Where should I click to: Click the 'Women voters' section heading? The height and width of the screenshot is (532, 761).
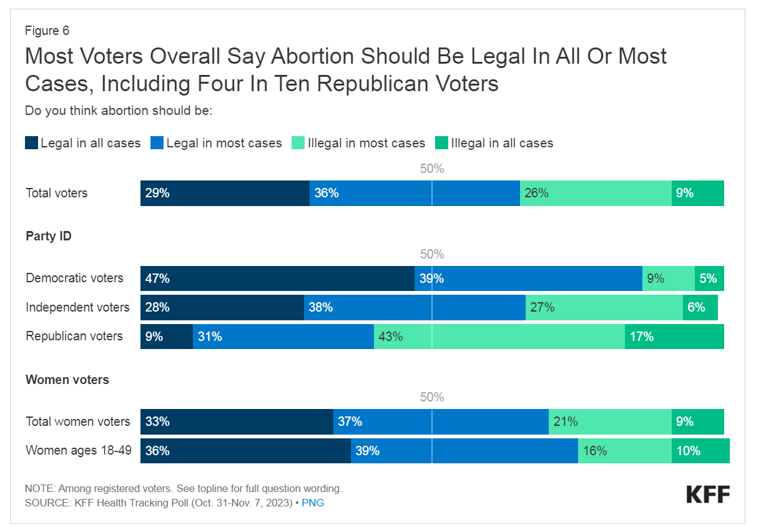pos(67,380)
